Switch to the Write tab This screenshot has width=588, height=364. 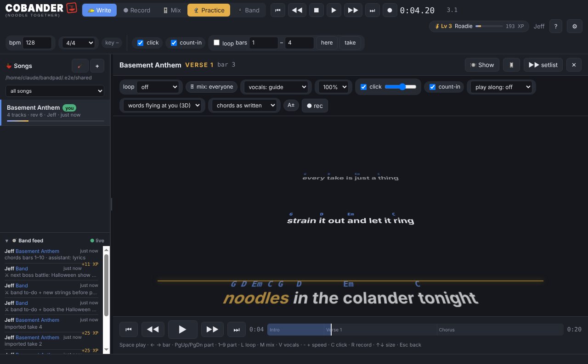coord(100,10)
